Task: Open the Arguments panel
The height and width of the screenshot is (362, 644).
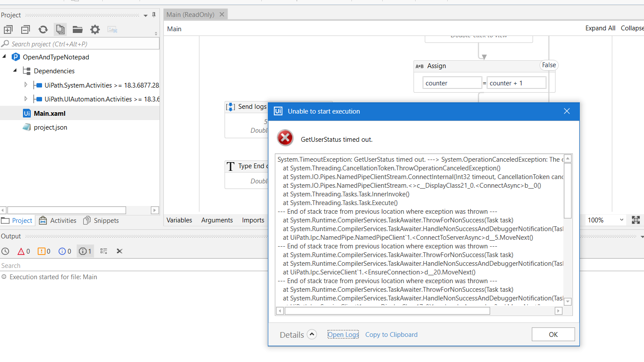Action: click(x=217, y=220)
